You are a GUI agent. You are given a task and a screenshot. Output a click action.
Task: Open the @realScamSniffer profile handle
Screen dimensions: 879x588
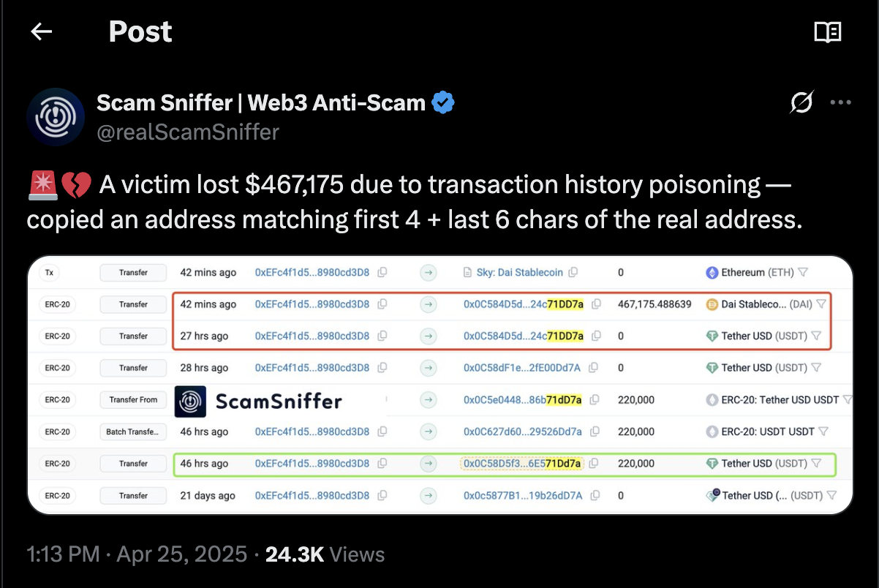(188, 132)
